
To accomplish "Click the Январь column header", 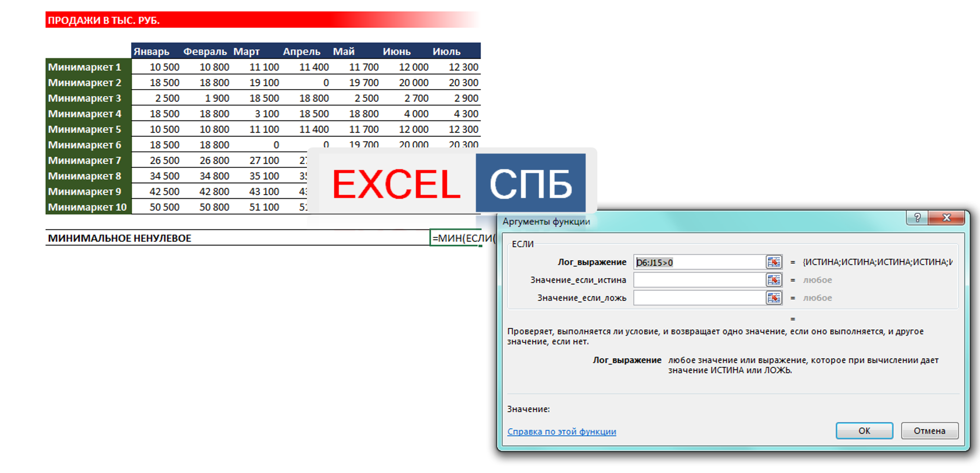I will 152,51.
